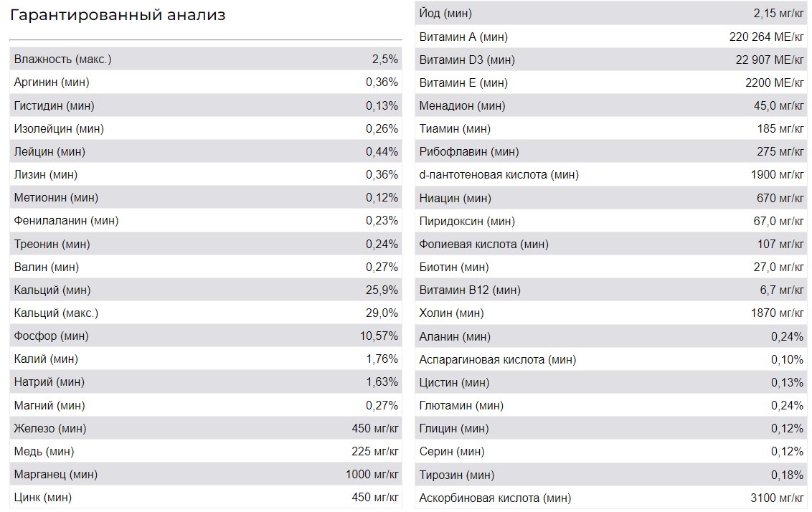Image resolution: width=812 pixels, height=512 pixels.
Task: Click the 'Марганец (мин)' value 1000 мг/кг
Action: [x=372, y=474]
